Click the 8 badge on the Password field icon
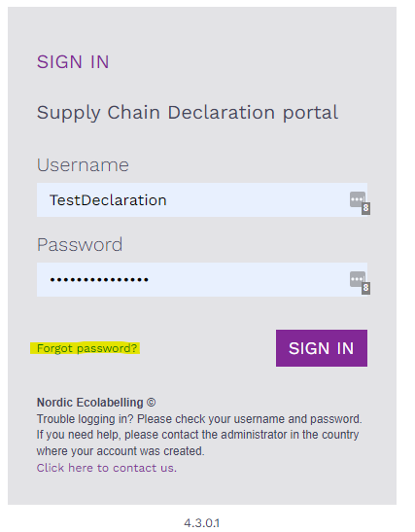415x532 pixels. coord(365,289)
